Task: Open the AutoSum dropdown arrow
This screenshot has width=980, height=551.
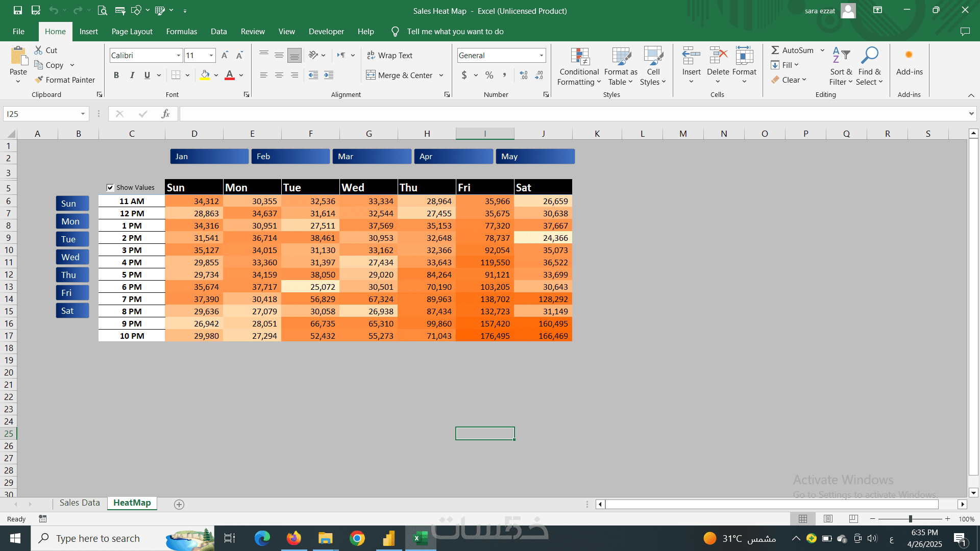Action: (x=822, y=50)
